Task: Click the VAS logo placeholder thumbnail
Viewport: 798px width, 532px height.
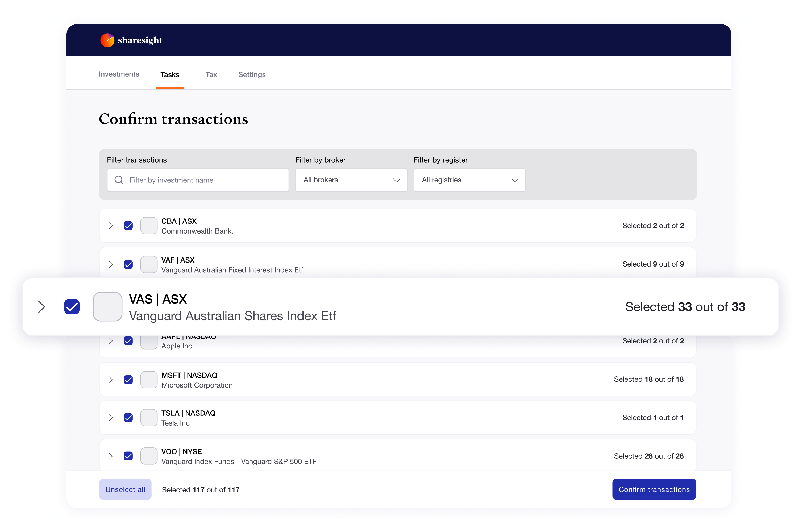Action: coord(107,307)
